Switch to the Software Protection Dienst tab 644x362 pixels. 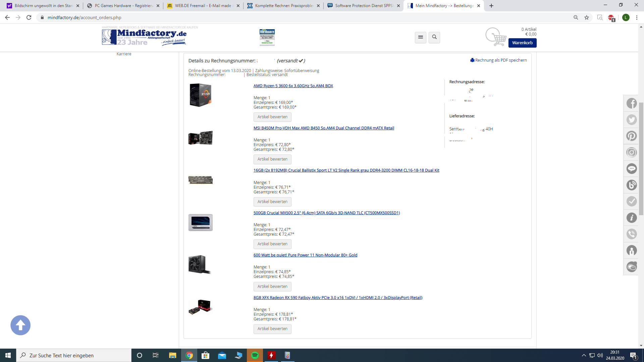pyautogui.click(x=363, y=6)
